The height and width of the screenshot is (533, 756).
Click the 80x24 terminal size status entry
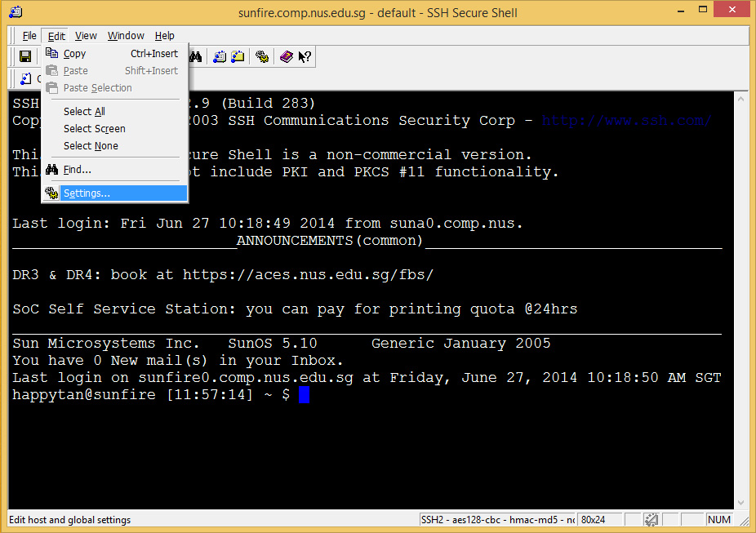(x=600, y=519)
